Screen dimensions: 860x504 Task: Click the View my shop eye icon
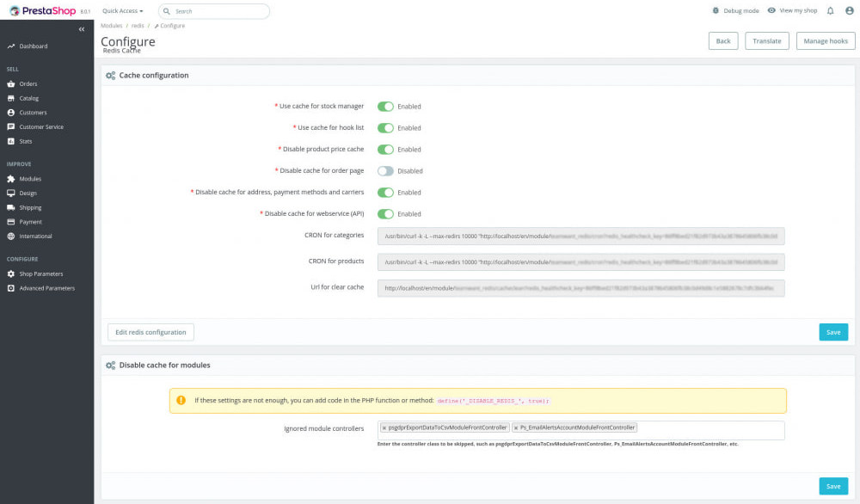pyautogui.click(x=771, y=10)
